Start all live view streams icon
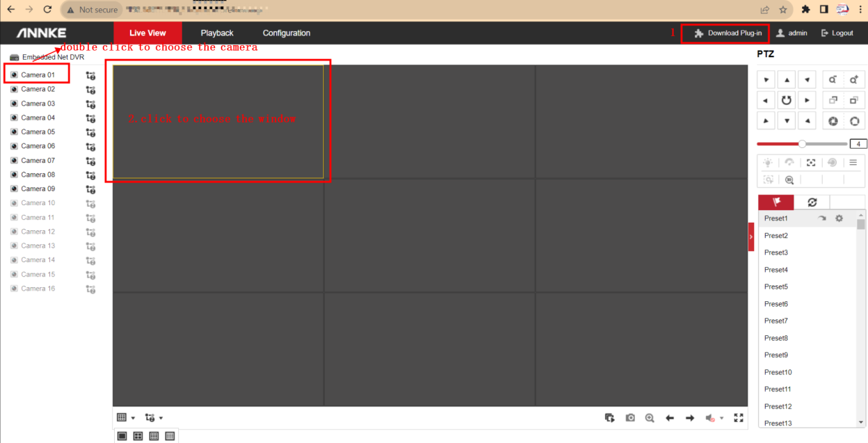868x443 pixels. (x=610, y=418)
